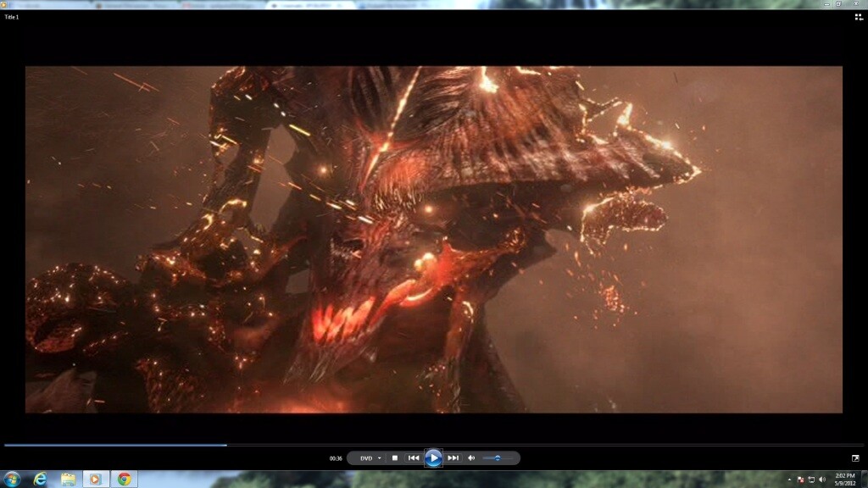The image size is (868, 488).
Task: Open Action Center flag icon
Action: tap(800, 480)
